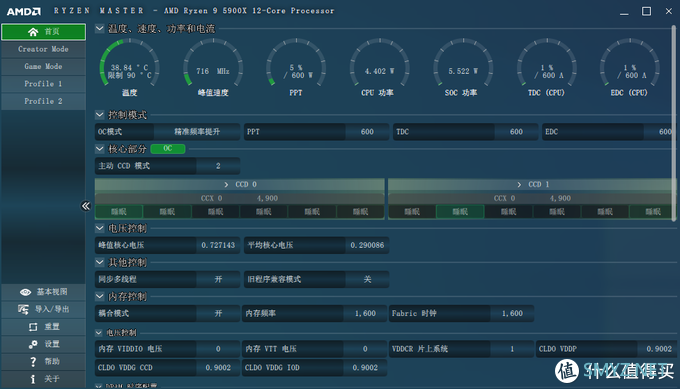Screen dimensions: 680x389
Task: Click the CCX 0 4,900 label under CCD 0
Action: click(x=239, y=198)
